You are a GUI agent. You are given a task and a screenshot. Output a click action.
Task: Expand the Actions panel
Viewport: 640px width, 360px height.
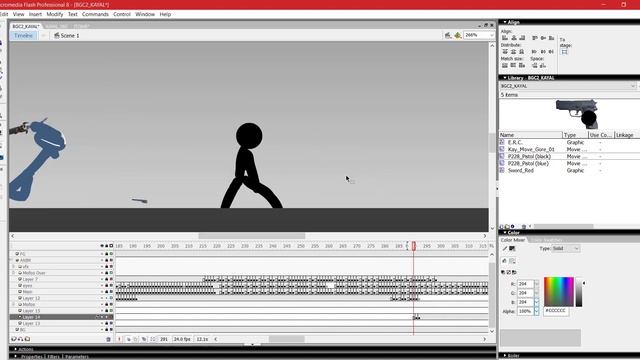(x=16, y=349)
